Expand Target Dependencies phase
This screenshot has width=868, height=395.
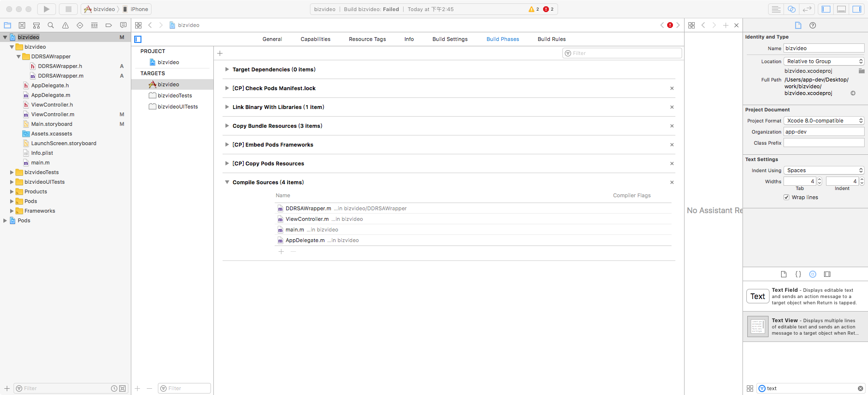pyautogui.click(x=227, y=69)
